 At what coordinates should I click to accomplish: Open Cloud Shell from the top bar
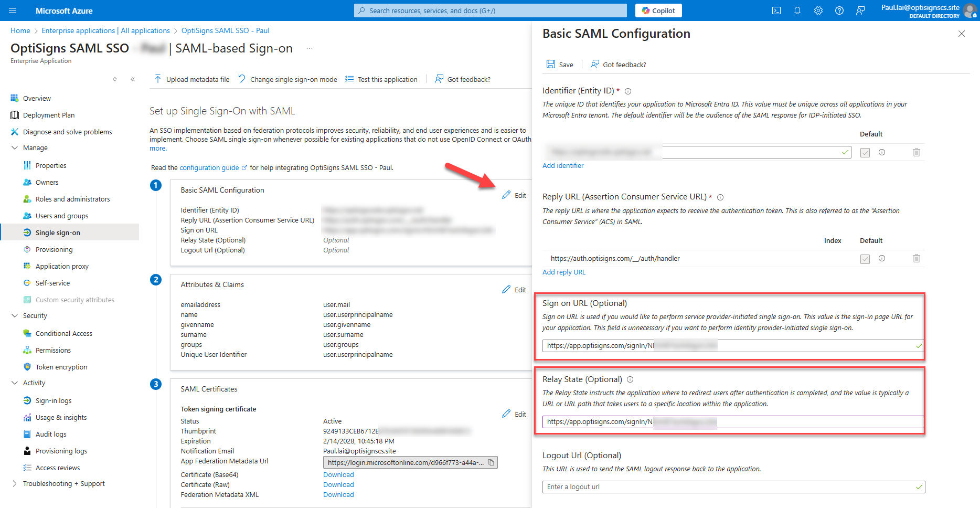click(776, 10)
